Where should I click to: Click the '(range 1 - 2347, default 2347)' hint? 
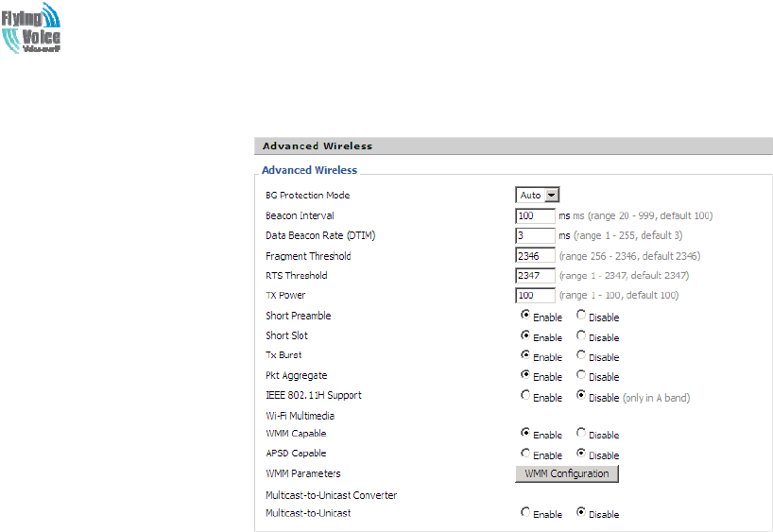[624, 276]
